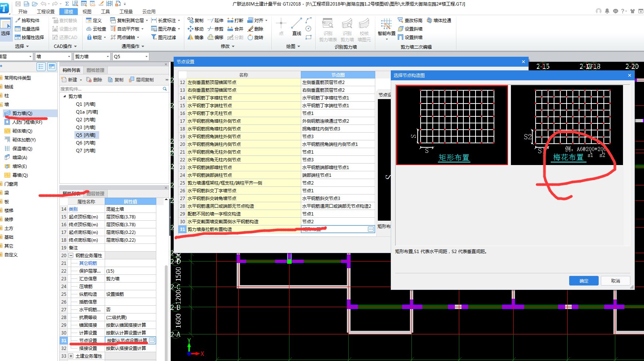Click the 抗震等级 property value (二级抗震)
This screenshot has height=361, width=644.
pos(131,317)
